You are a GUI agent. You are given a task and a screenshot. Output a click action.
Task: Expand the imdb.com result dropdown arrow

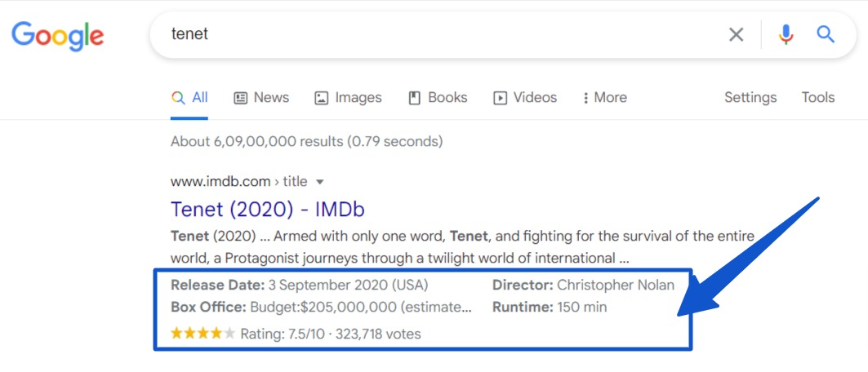click(x=319, y=182)
